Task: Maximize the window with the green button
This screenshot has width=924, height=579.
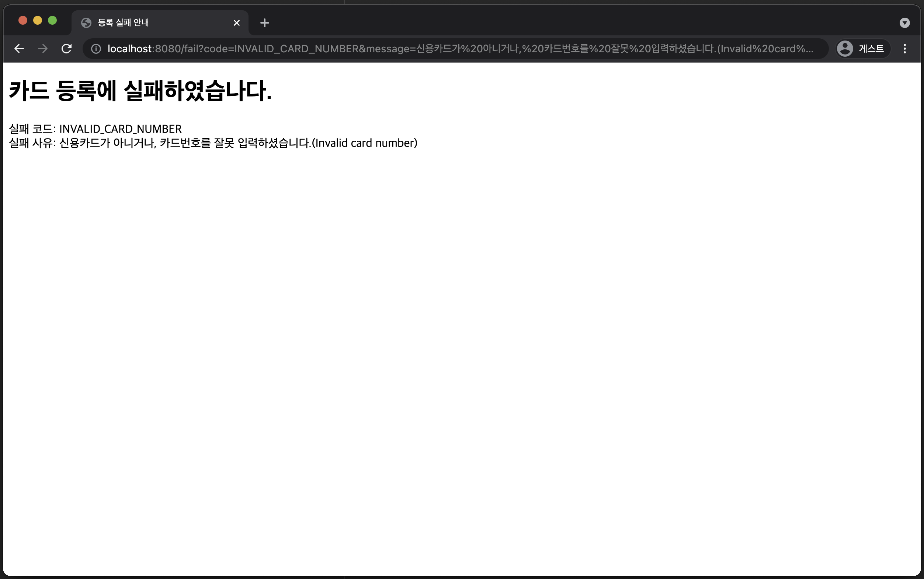Action: pos(52,20)
